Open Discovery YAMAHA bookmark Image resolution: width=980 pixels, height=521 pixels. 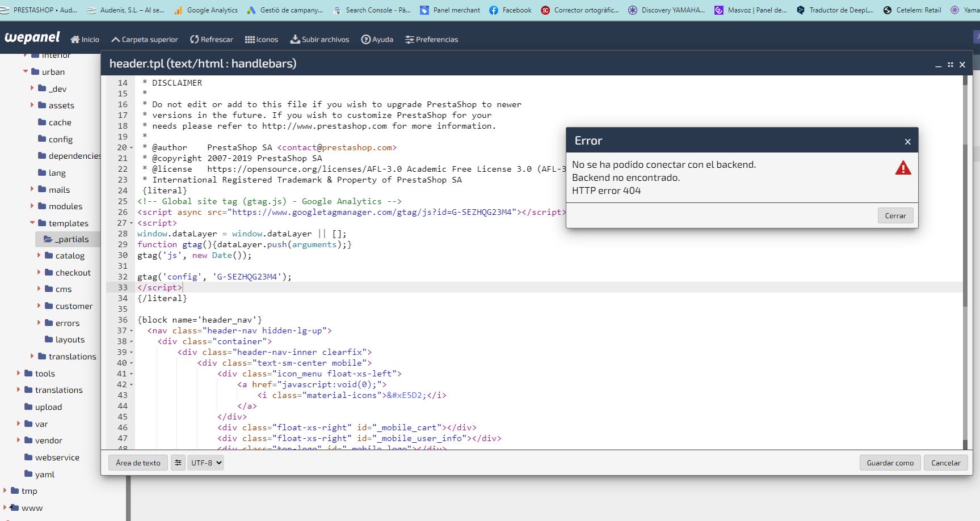tap(667, 10)
